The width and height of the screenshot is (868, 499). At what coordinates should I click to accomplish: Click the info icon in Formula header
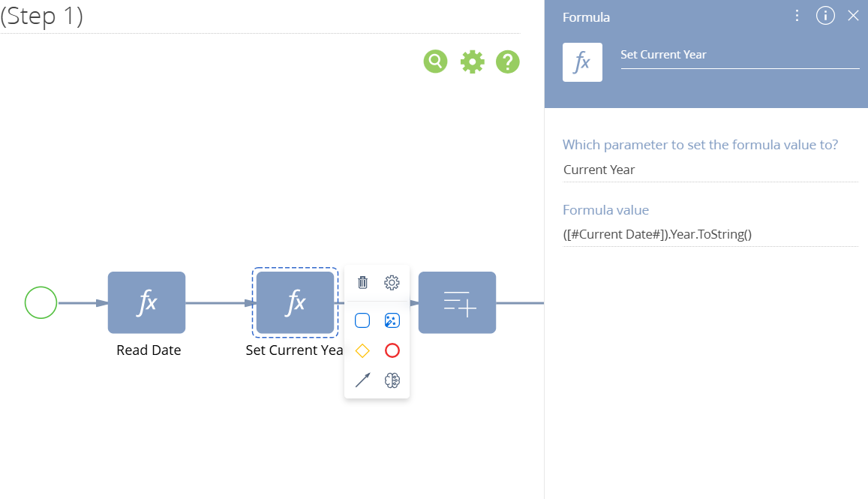[x=825, y=16]
